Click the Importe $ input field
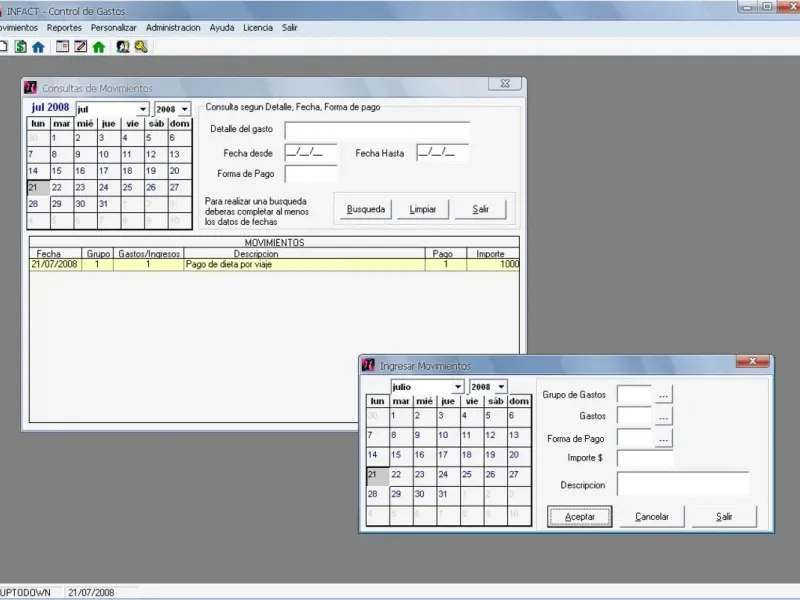This screenshot has height=600, width=800. click(x=645, y=458)
